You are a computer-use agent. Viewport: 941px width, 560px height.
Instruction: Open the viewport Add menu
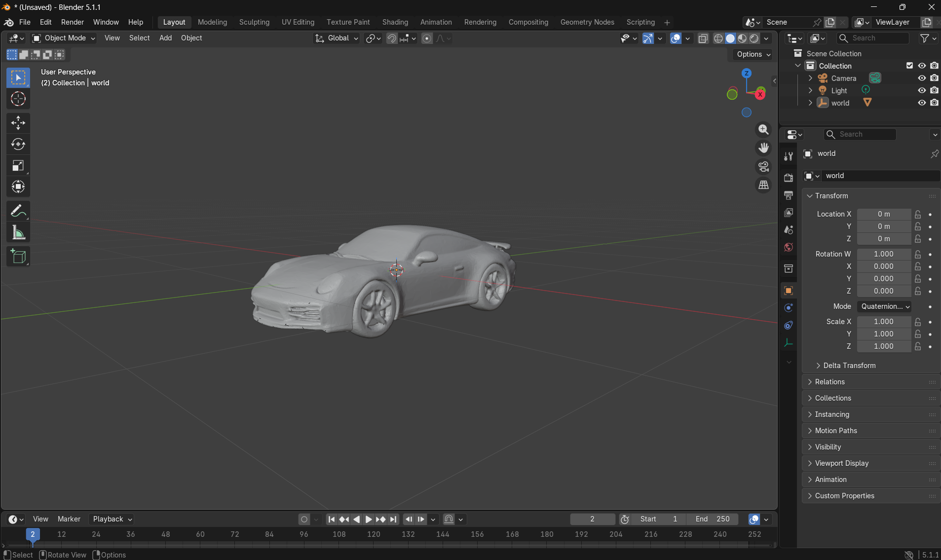pos(165,38)
